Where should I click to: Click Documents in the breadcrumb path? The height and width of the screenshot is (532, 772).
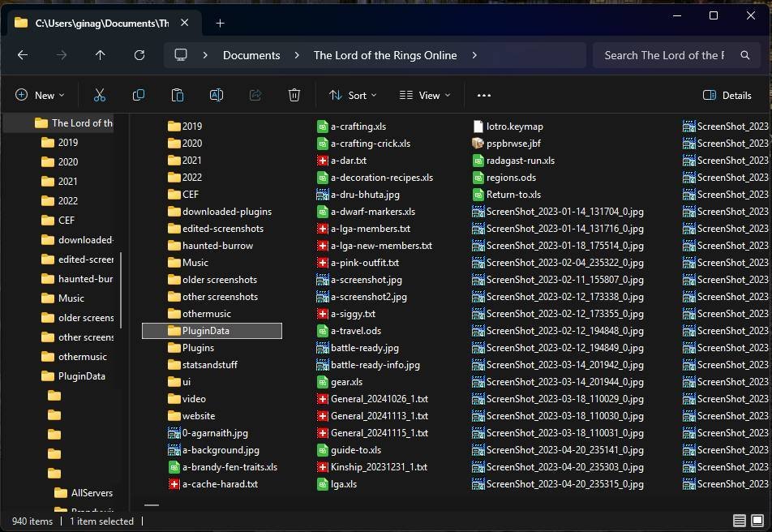tap(251, 55)
